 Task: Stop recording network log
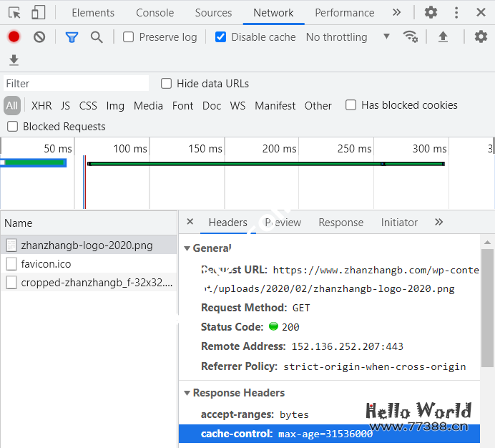14,36
